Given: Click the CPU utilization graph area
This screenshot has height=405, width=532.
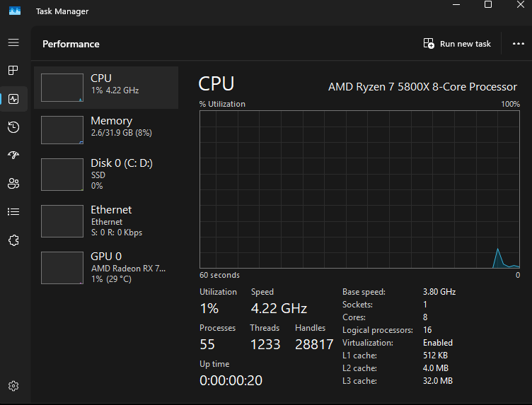Looking at the screenshot, I should (359, 189).
